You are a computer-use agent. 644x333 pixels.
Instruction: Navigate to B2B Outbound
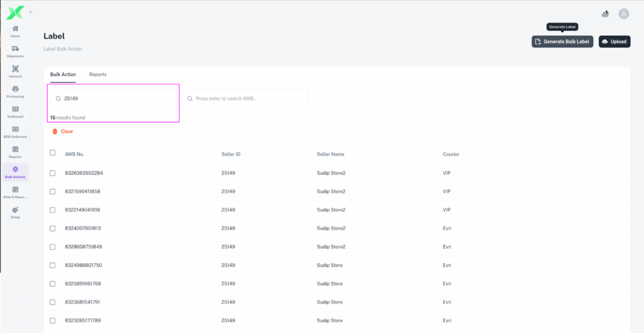(x=15, y=130)
